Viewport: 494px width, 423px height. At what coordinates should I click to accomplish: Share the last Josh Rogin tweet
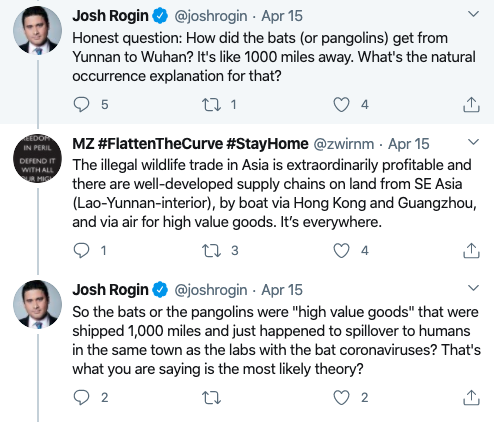click(x=471, y=397)
